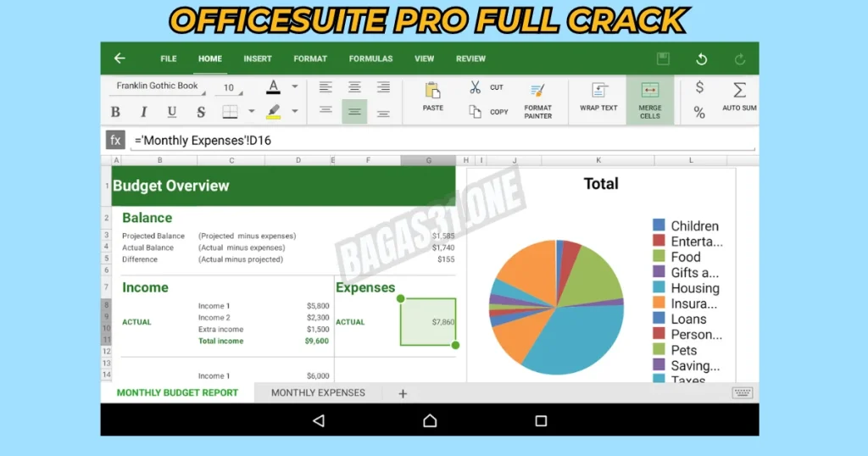Click the Food legend entry
Screen dimensions: 868x456
(x=677, y=257)
